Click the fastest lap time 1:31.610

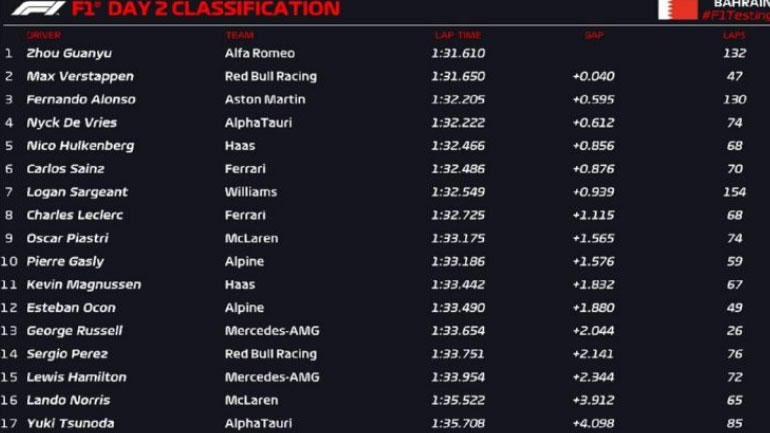[458, 53]
